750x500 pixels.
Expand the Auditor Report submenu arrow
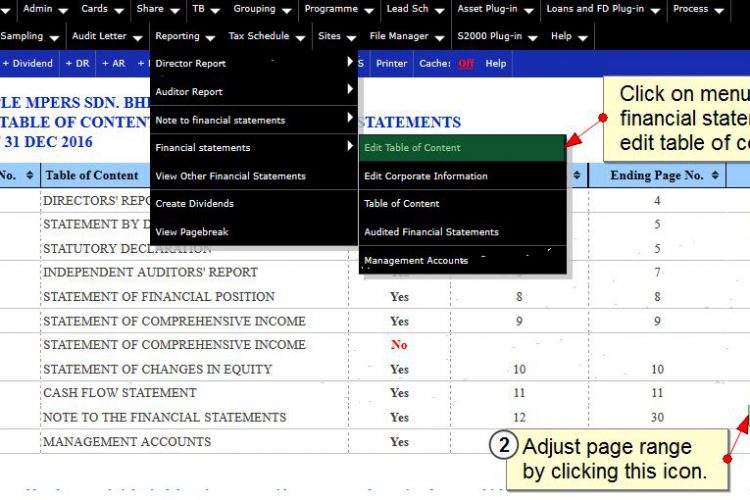click(350, 89)
